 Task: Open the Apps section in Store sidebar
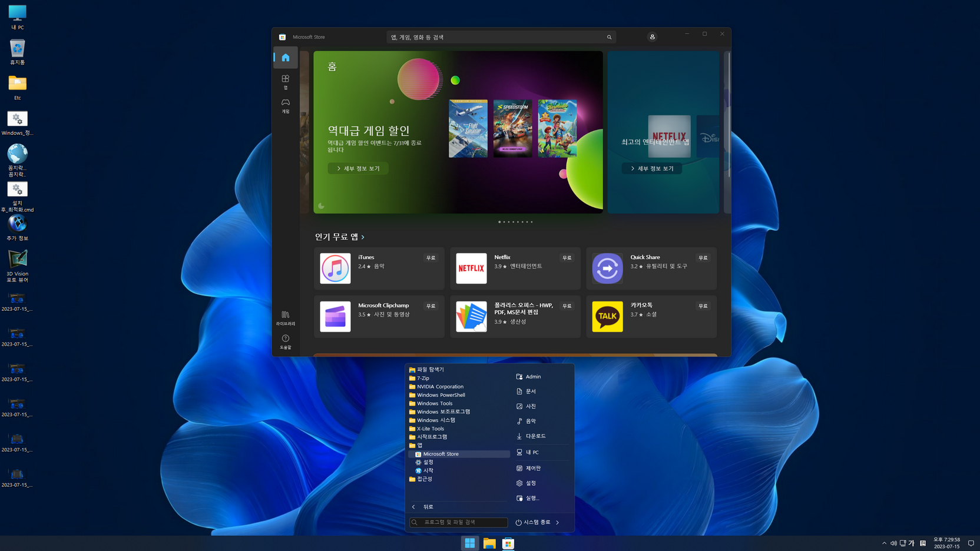tap(286, 82)
